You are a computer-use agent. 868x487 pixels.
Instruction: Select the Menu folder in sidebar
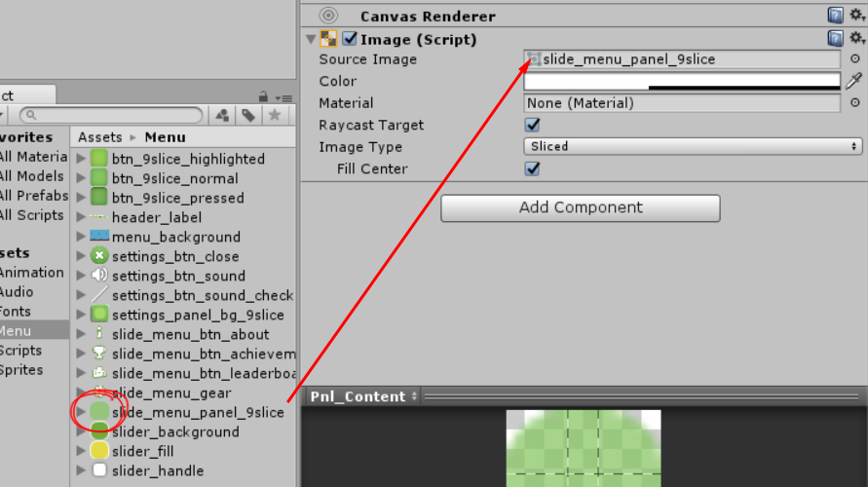16,331
